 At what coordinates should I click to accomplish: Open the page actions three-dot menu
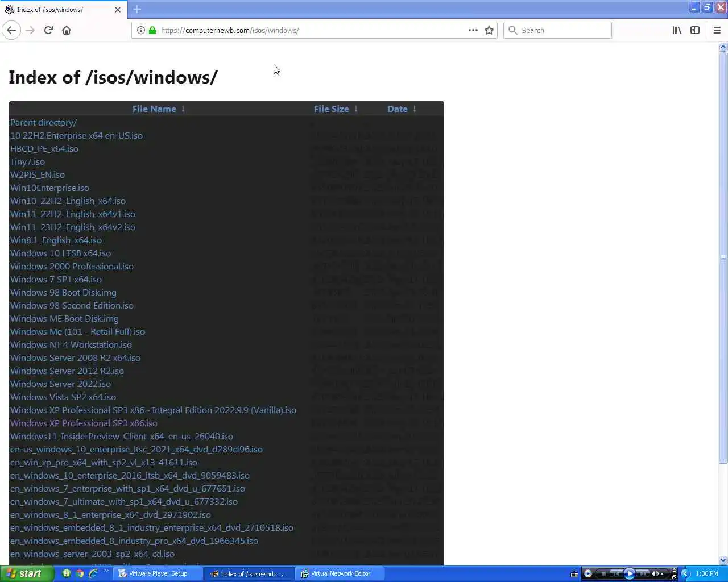(473, 30)
